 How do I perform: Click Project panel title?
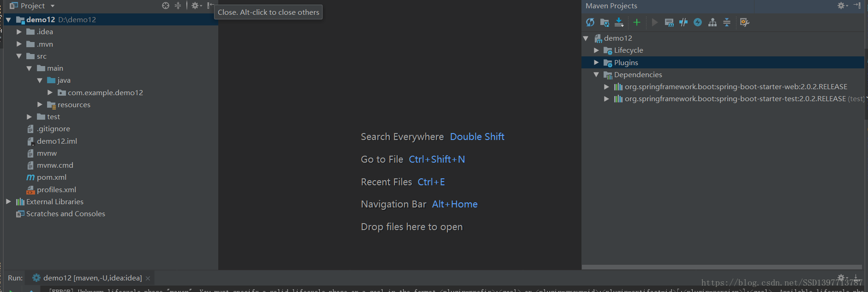[32, 6]
